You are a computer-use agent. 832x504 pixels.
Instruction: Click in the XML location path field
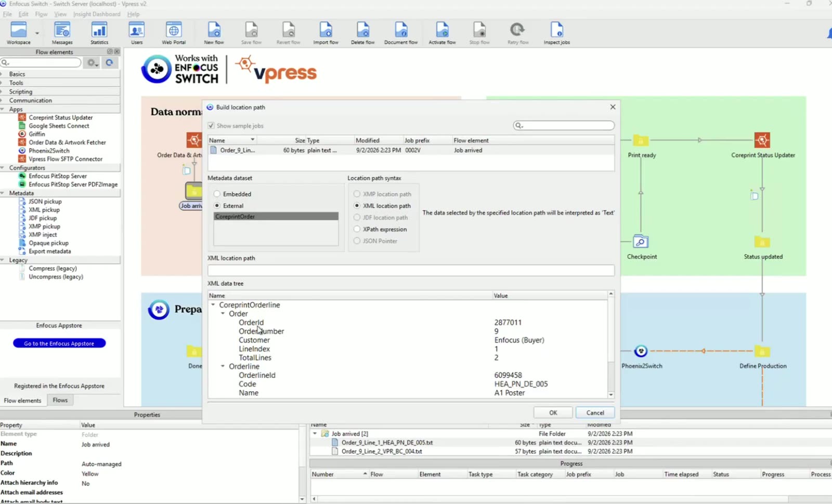pos(411,270)
